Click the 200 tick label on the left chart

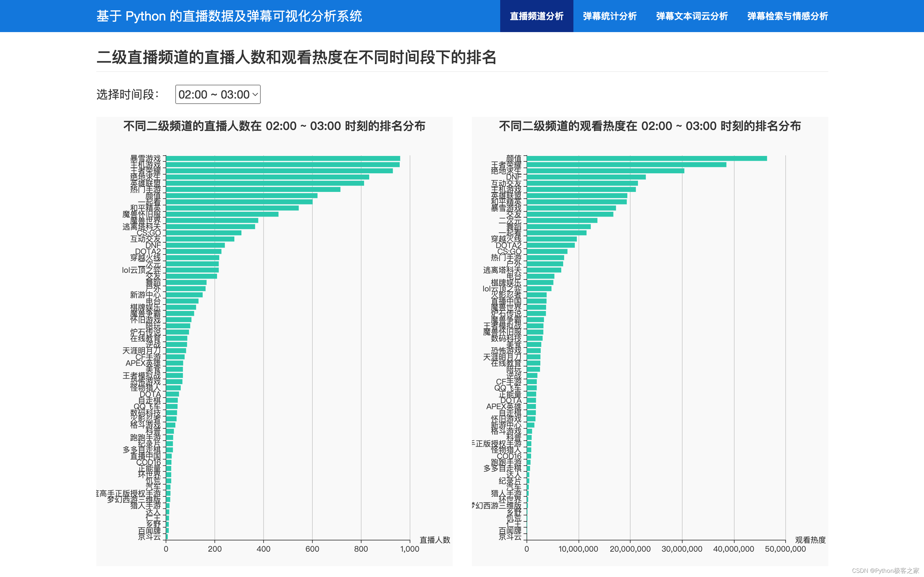(214, 549)
